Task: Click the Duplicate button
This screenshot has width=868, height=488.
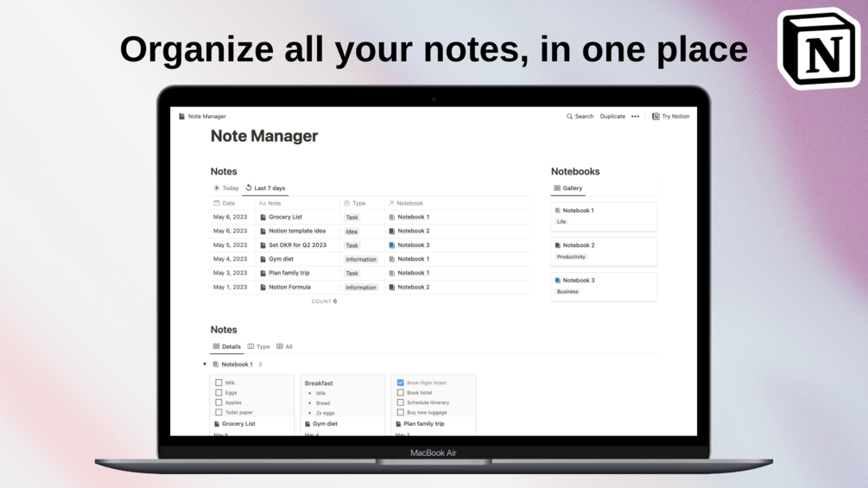Action: [x=612, y=117]
